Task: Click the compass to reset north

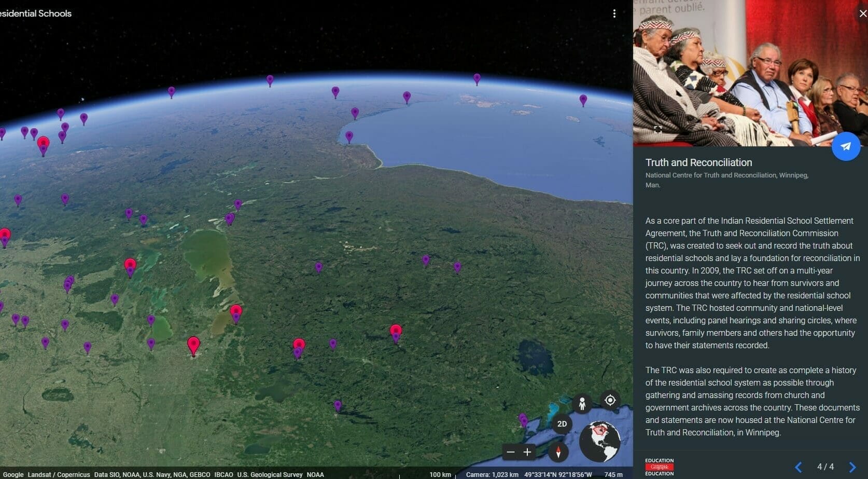Action: pyautogui.click(x=558, y=452)
